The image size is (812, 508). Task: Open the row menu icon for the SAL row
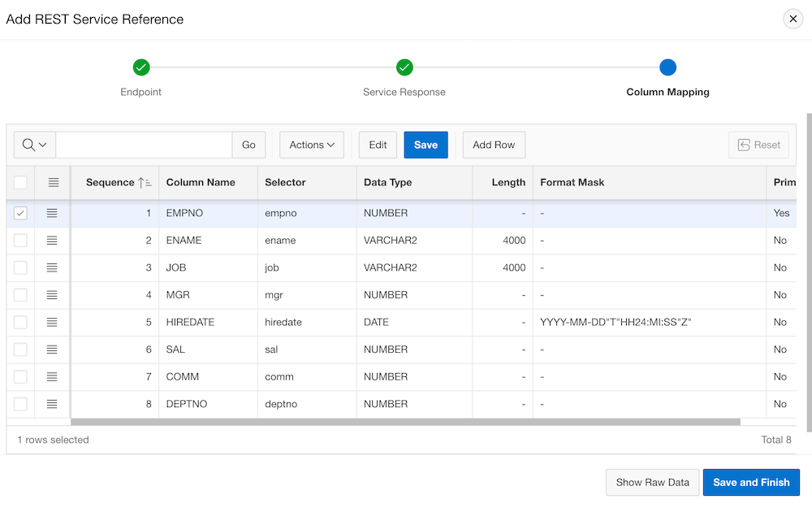(52, 349)
